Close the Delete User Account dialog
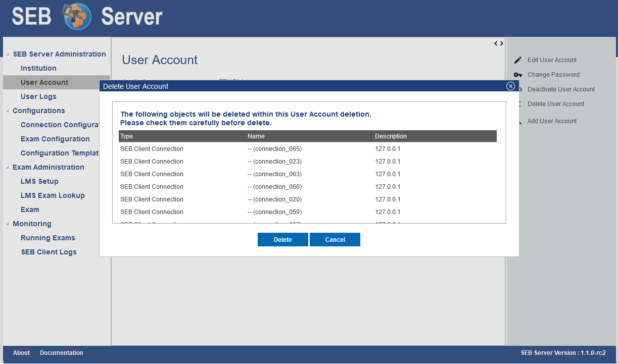618x364 pixels. 510,86
